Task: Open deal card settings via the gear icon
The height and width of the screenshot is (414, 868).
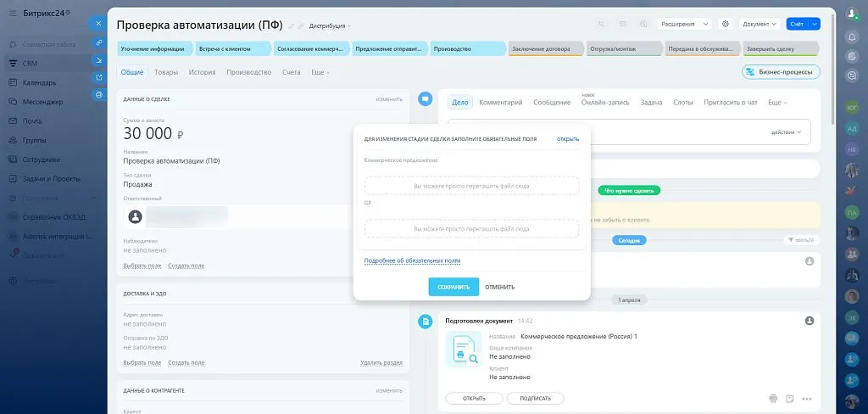Action: point(726,24)
